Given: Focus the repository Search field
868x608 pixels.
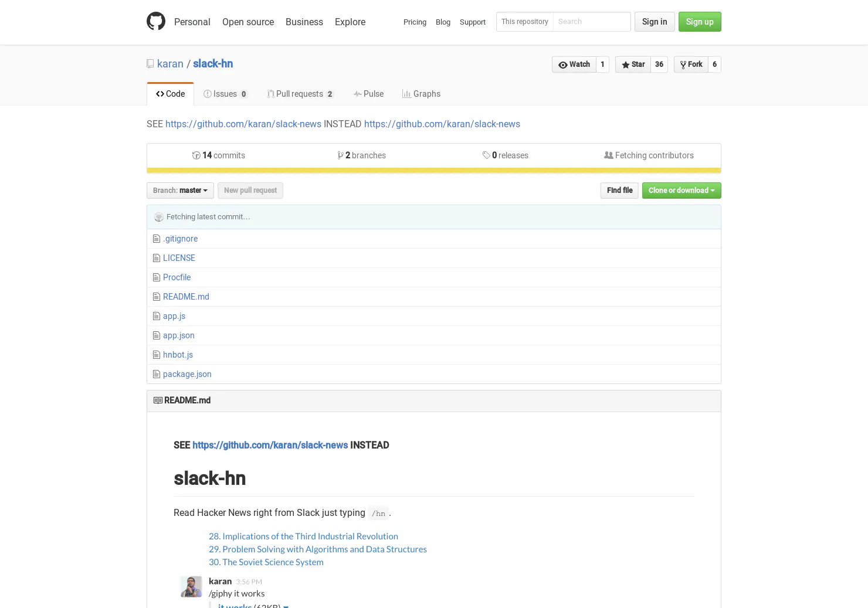Looking at the screenshot, I should (592, 22).
